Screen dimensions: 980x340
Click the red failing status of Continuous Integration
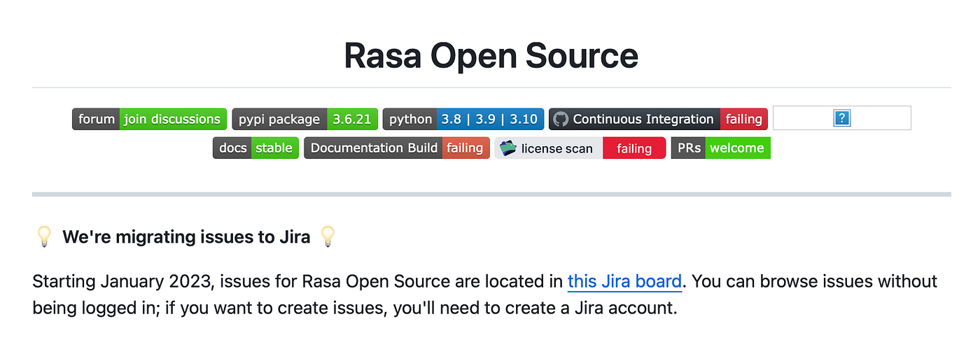(744, 119)
